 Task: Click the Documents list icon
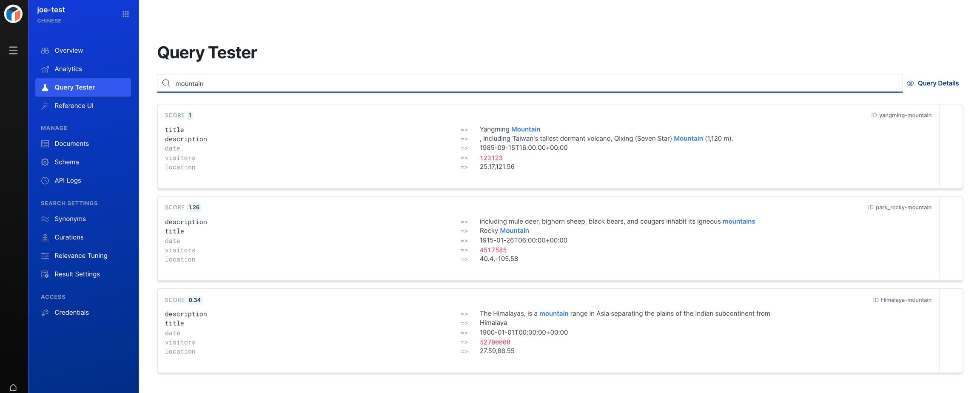tap(45, 144)
